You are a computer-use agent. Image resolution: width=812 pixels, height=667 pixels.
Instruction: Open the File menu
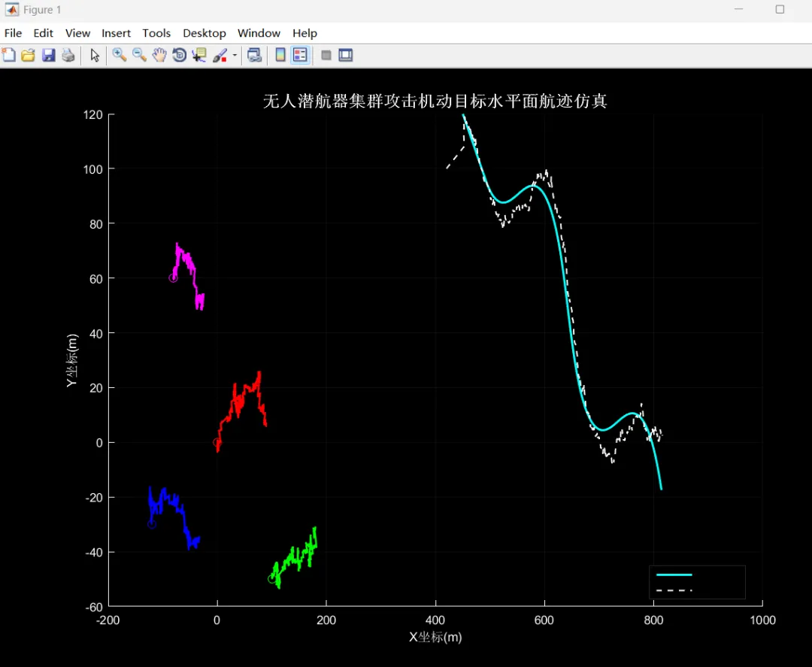(13, 33)
